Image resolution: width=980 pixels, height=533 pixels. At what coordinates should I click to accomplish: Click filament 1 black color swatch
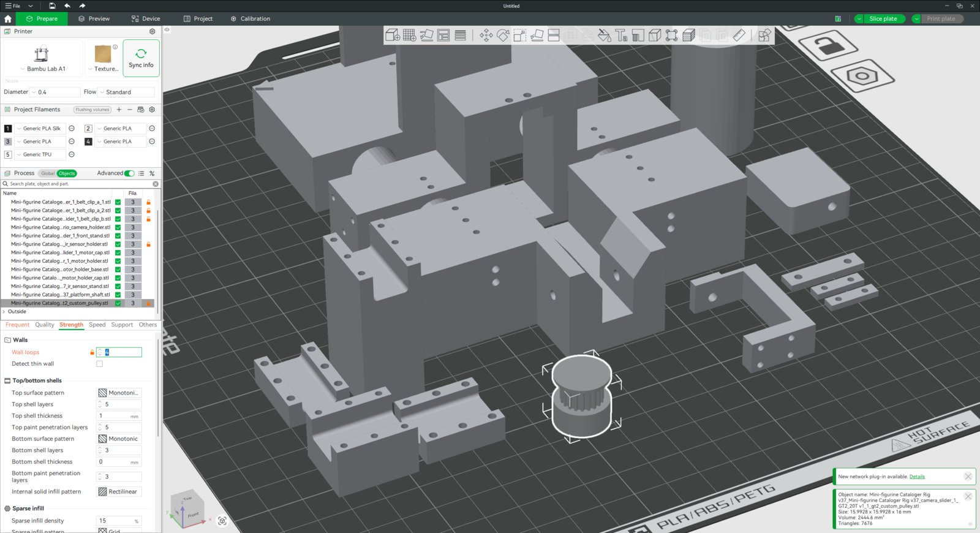coord(8,129)
